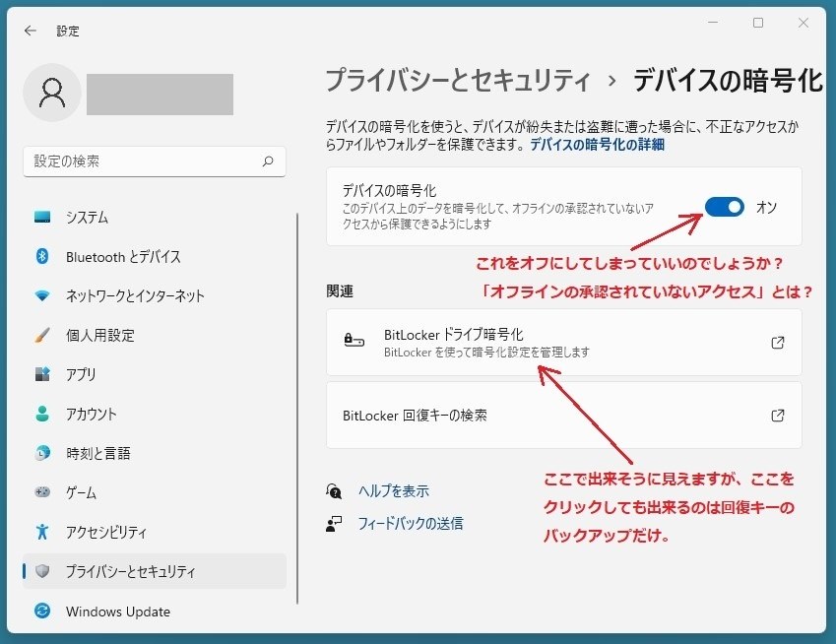Click the search magnifier icon
836x644 pixels.
pyautogui.click(x=268, y=161)
